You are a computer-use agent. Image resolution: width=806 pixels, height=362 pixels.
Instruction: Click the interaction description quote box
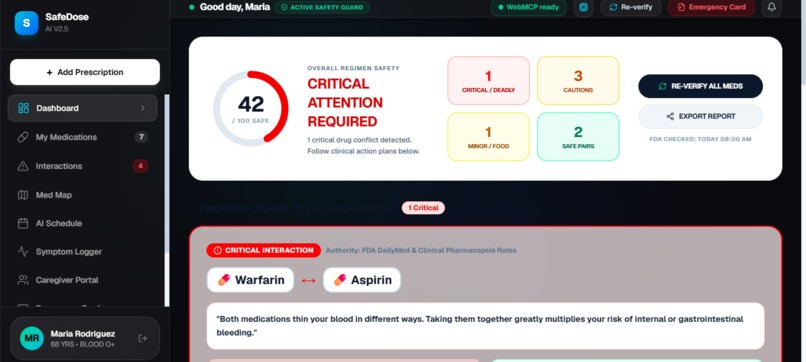coord(485,326)
